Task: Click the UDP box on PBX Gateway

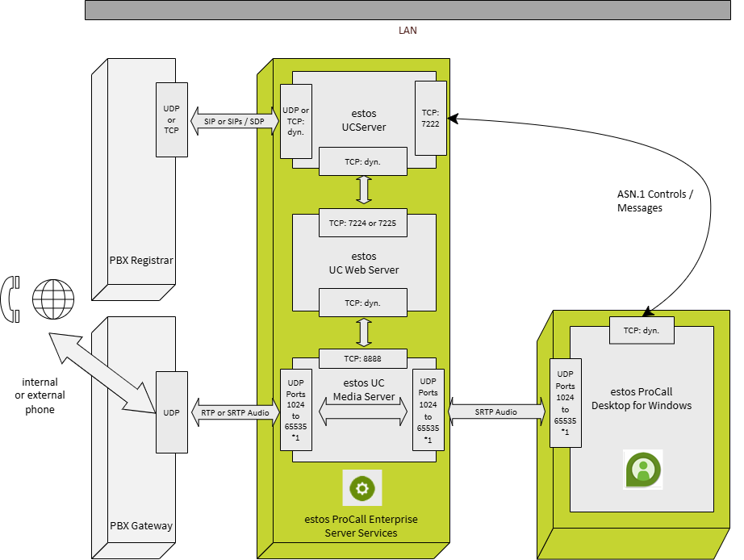Action: tap(171, 412)
